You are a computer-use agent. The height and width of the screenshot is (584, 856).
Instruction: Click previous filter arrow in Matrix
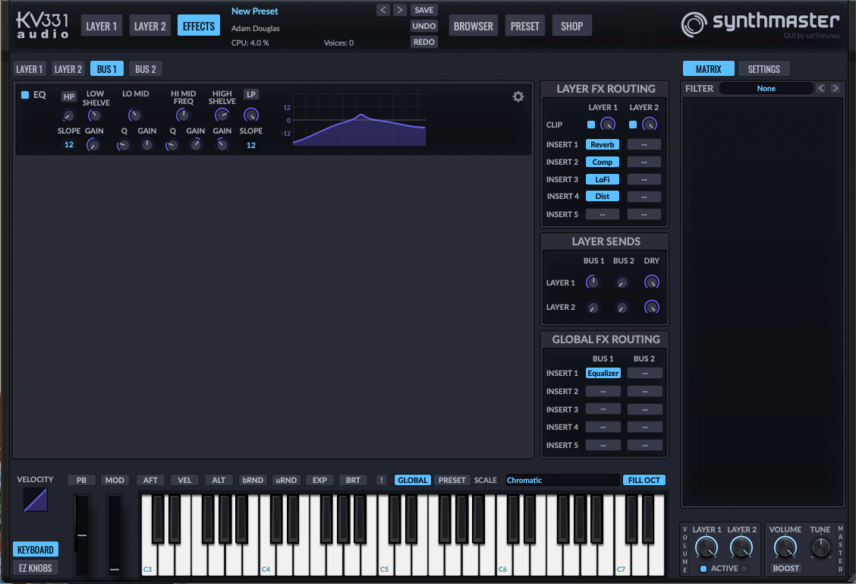click(x=821, y=88)
